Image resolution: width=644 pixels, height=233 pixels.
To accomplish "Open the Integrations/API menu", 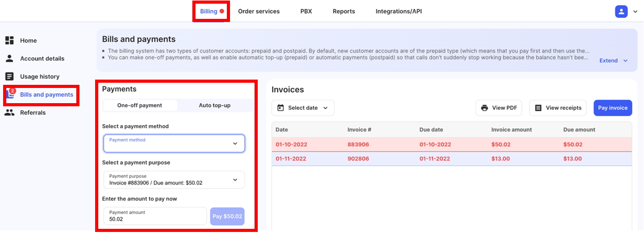I will click(x=398, y=11).
